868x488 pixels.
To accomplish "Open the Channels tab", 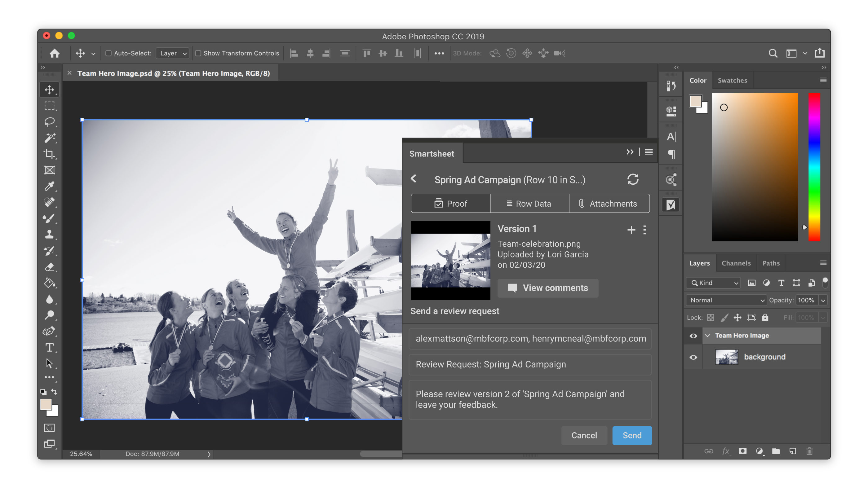I will [736, 263].
